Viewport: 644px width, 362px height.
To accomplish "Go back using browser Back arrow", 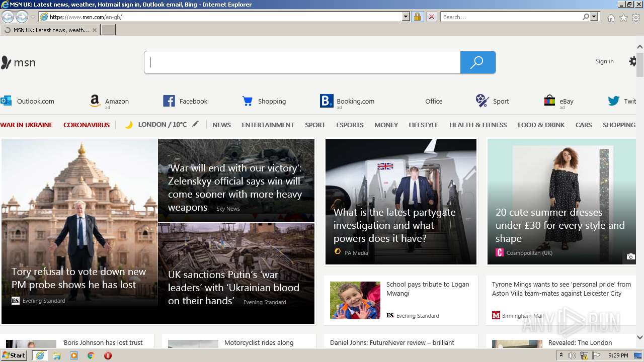I will pos(8,17).
